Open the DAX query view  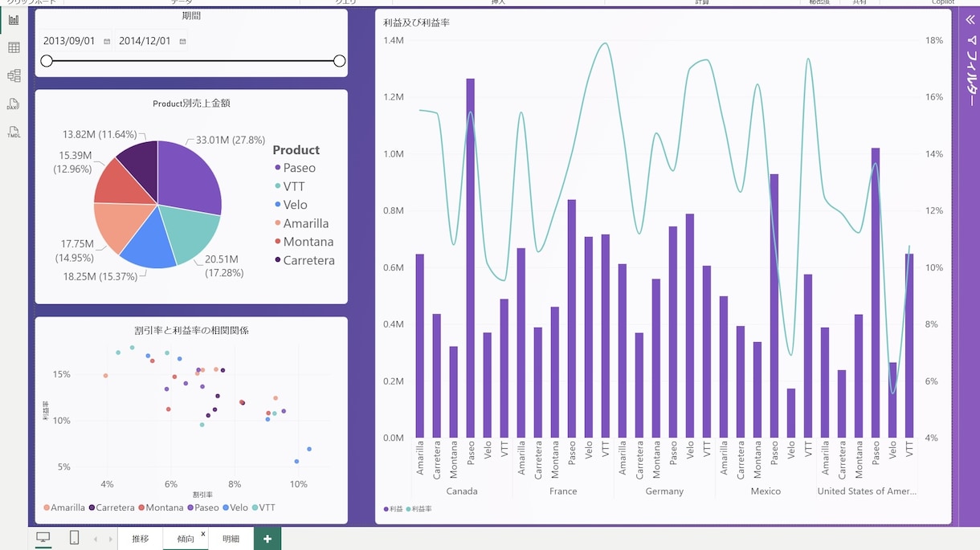point(14,104)
